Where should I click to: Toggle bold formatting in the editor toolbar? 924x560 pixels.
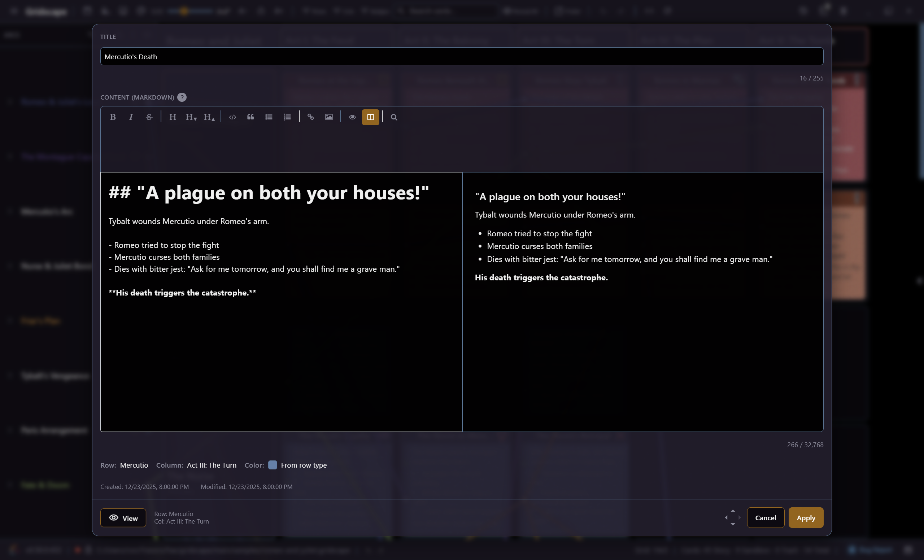coord(113,117)
